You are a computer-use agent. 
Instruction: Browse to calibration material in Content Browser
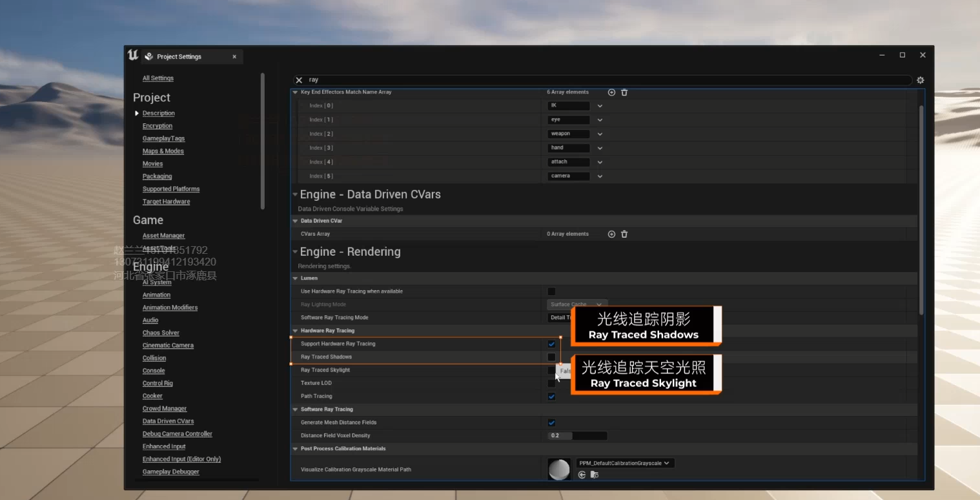point(595,475)
